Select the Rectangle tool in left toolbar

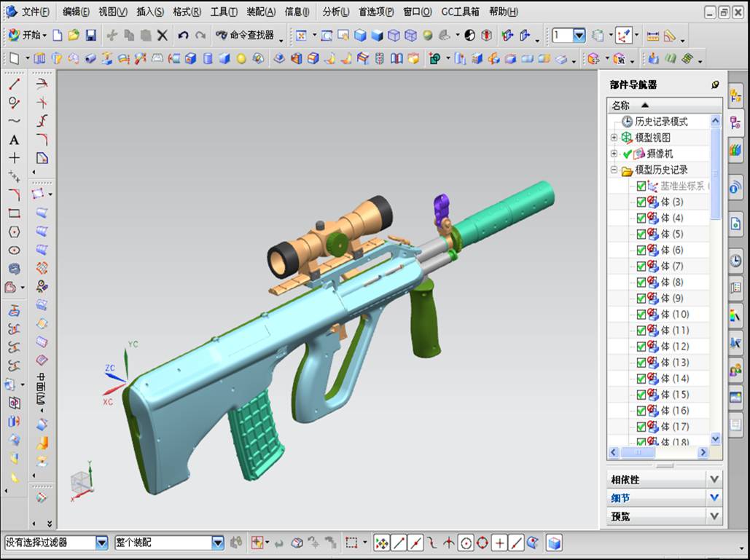[x=15, y=213]
